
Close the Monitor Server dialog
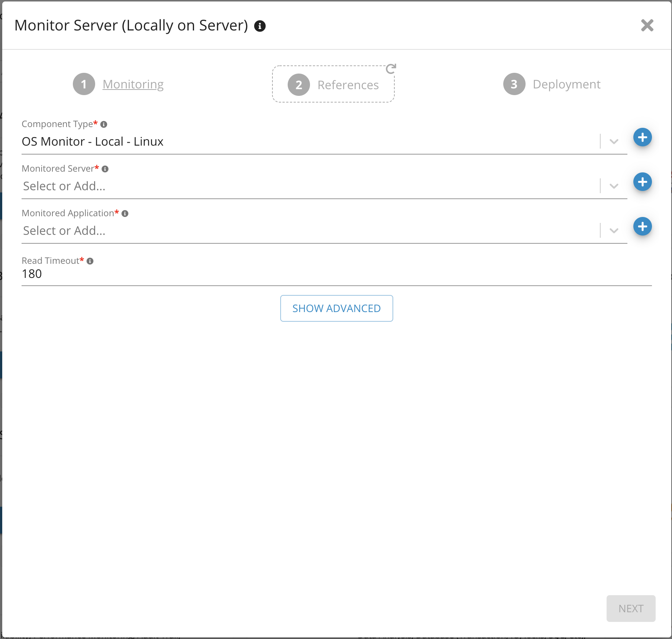pos(647,26)
